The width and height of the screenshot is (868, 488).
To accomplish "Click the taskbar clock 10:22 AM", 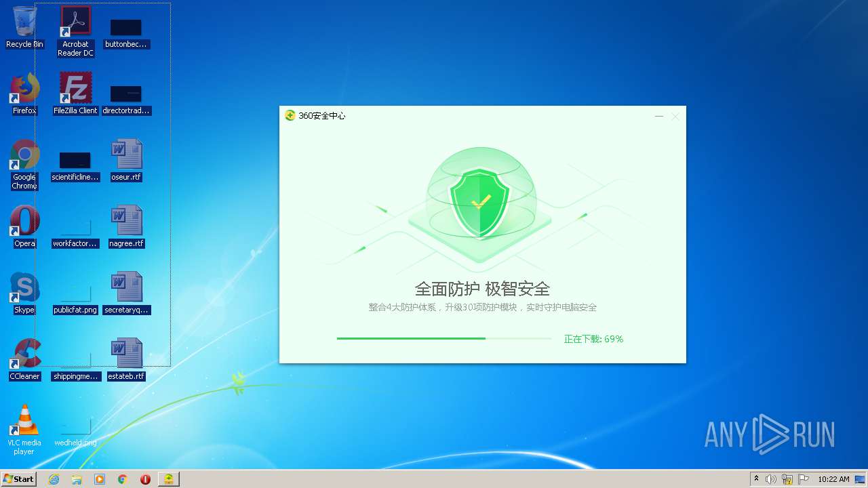I will 833,479.
